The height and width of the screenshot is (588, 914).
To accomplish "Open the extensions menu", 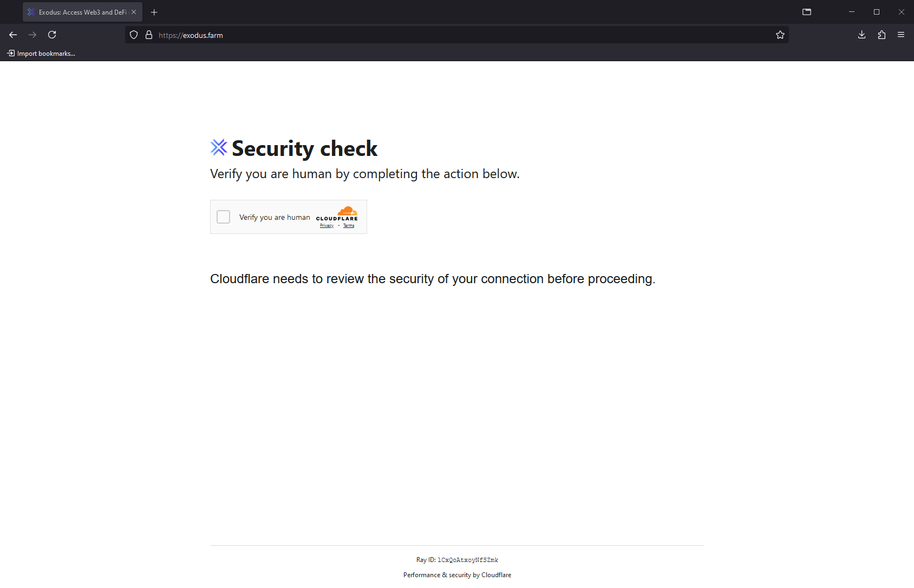I will tap(882, 35).
